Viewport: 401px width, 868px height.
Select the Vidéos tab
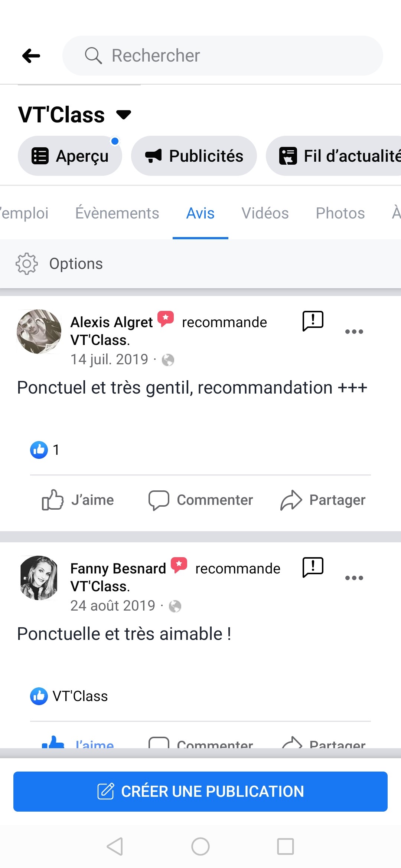[x=265, y=213]
